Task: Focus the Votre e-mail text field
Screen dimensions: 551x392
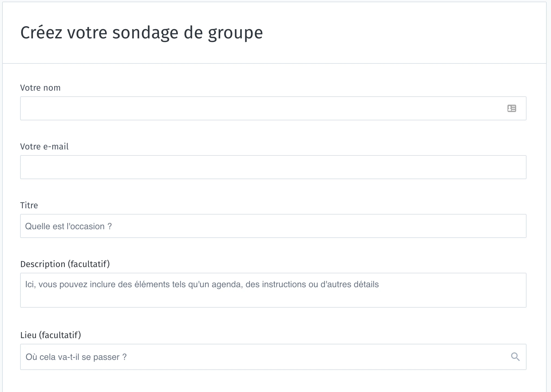Action: pyautogui.click(x=273, y=167)
